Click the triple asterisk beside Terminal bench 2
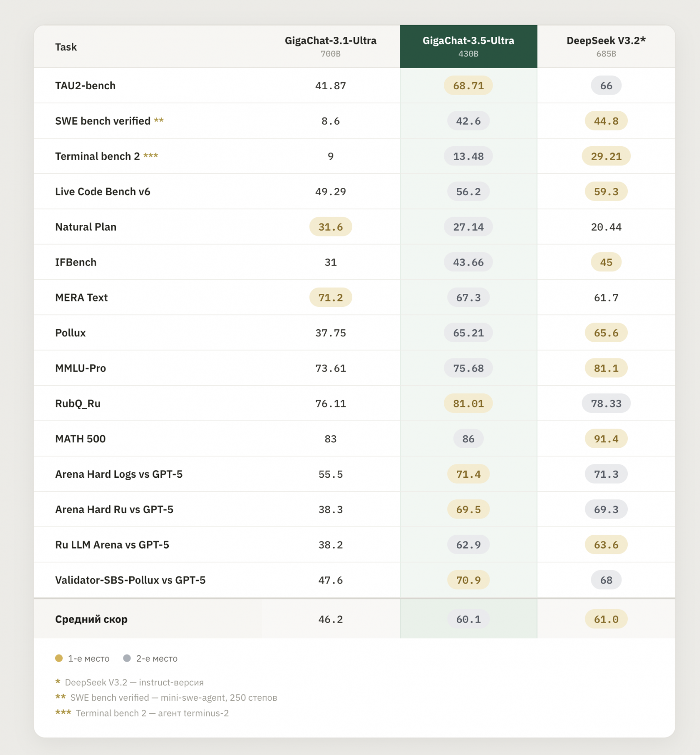Image resolution: width=700 pixels, height=755 pixels. (x=151, y=156)
